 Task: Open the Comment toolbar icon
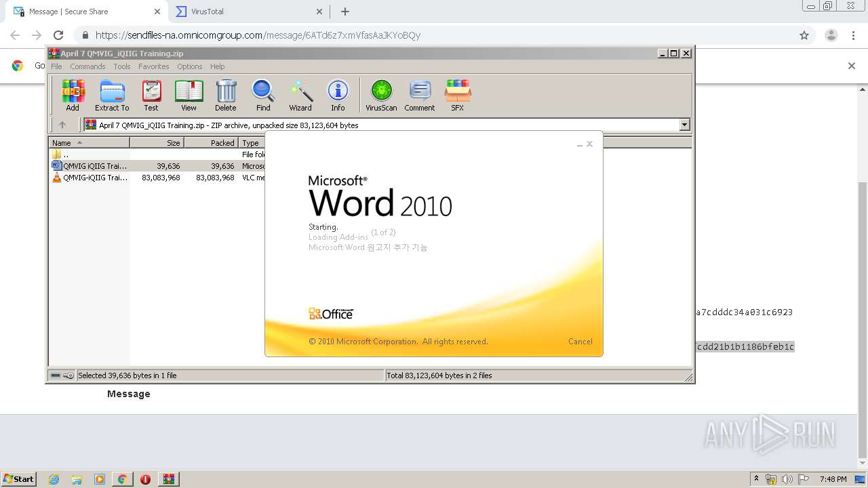[420, 95]
